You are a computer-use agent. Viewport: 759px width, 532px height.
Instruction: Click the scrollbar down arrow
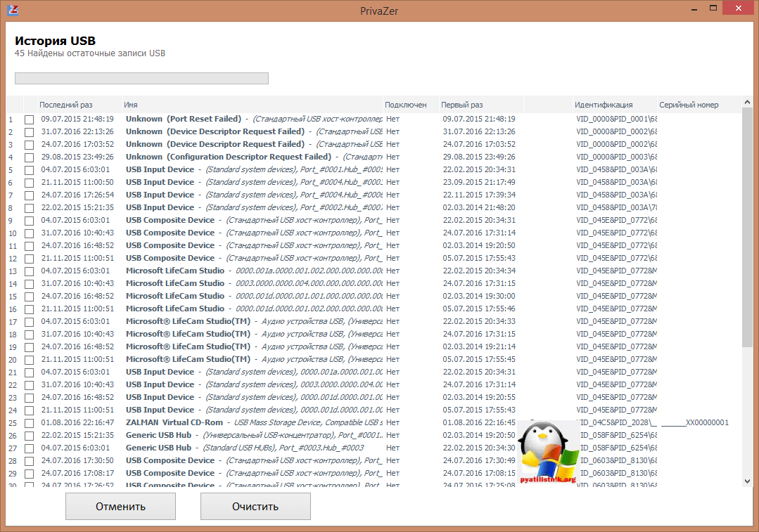(x=747, y=481)
